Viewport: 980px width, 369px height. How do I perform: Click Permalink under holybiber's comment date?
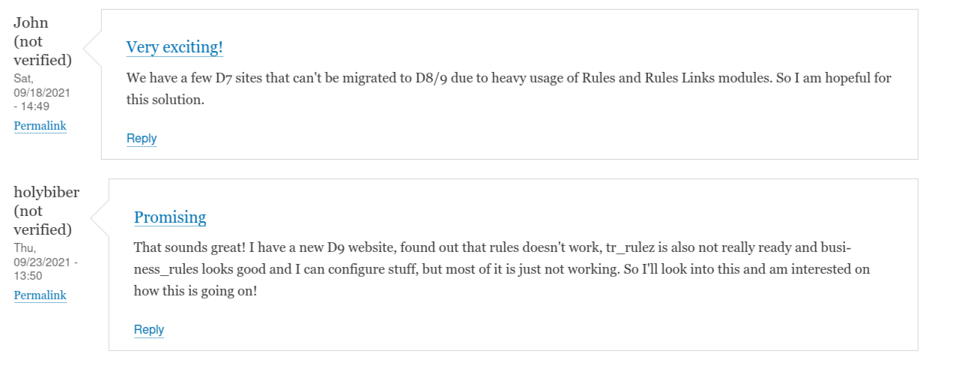(40, 295)
